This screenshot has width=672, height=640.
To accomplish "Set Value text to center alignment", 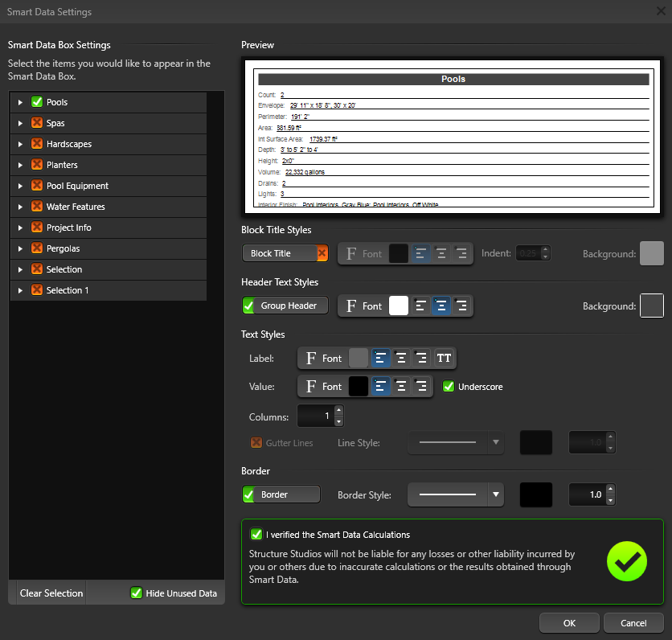I will coord(400,387).
